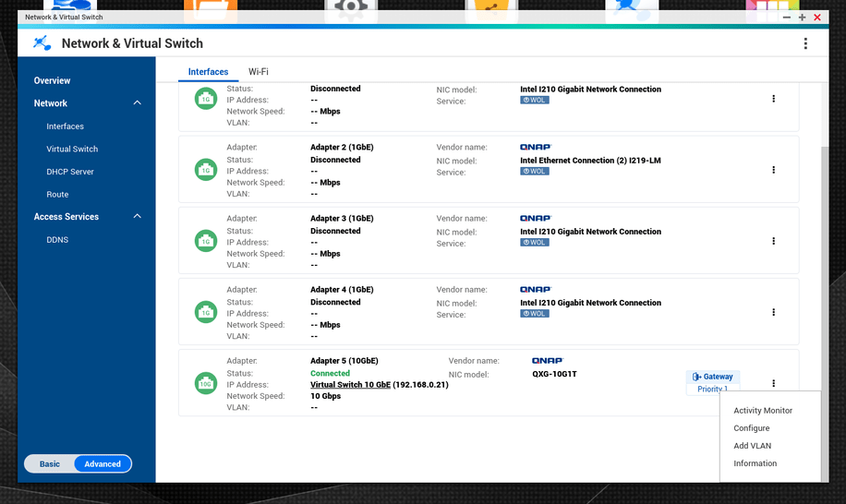Switch to Advanced mode
846x504 pixels.
[x=103, y=464]
